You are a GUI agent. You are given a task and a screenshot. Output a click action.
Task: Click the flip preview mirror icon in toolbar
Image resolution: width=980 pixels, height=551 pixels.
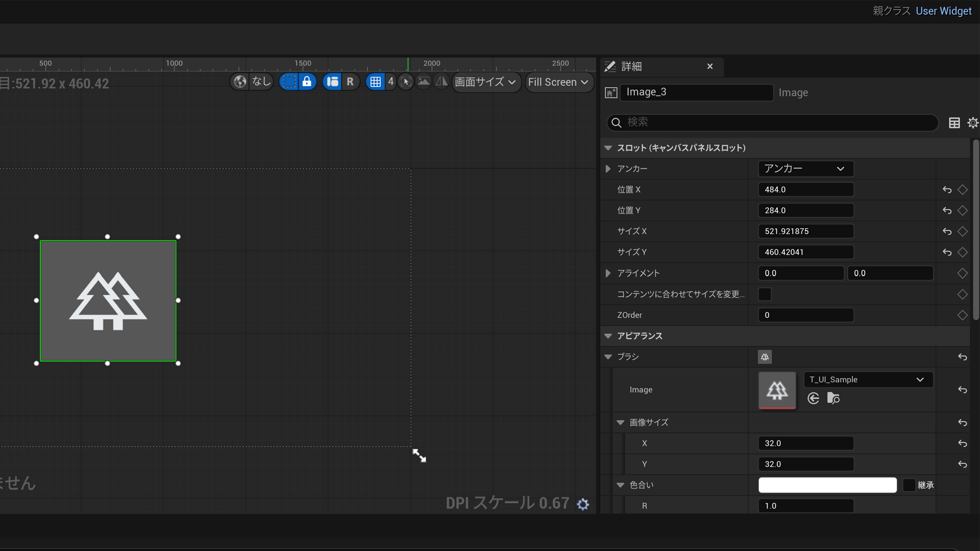tap(441, 81)
